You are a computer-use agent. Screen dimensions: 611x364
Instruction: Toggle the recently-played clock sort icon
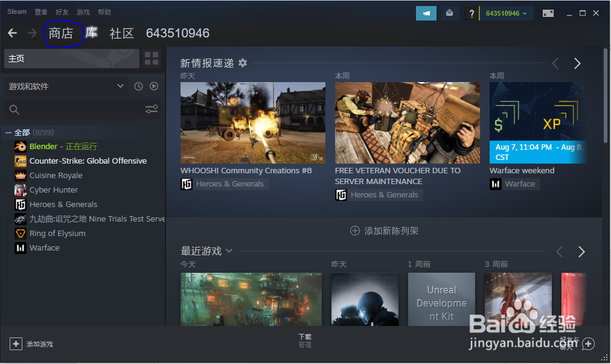[138, 86]
